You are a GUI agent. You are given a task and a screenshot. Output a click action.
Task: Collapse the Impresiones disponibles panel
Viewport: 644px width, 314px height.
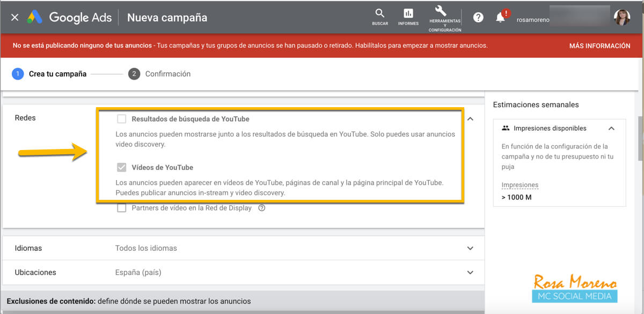[611, 129]
